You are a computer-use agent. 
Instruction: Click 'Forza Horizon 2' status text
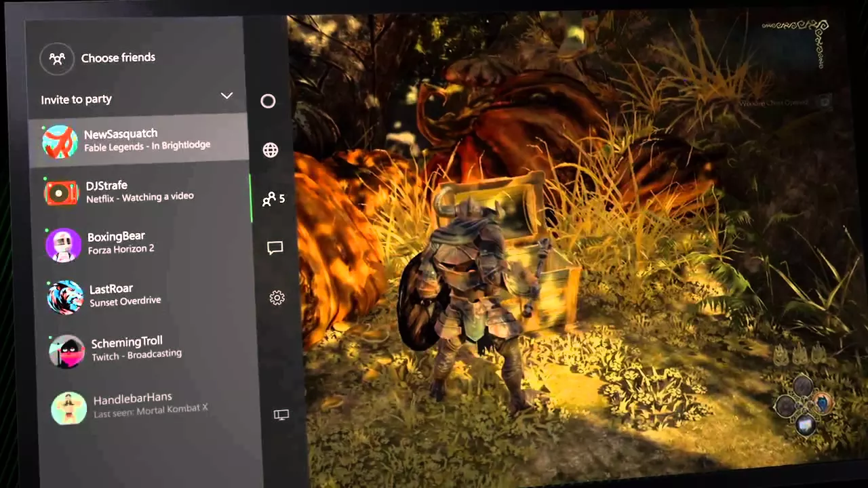tap(121, 249)
